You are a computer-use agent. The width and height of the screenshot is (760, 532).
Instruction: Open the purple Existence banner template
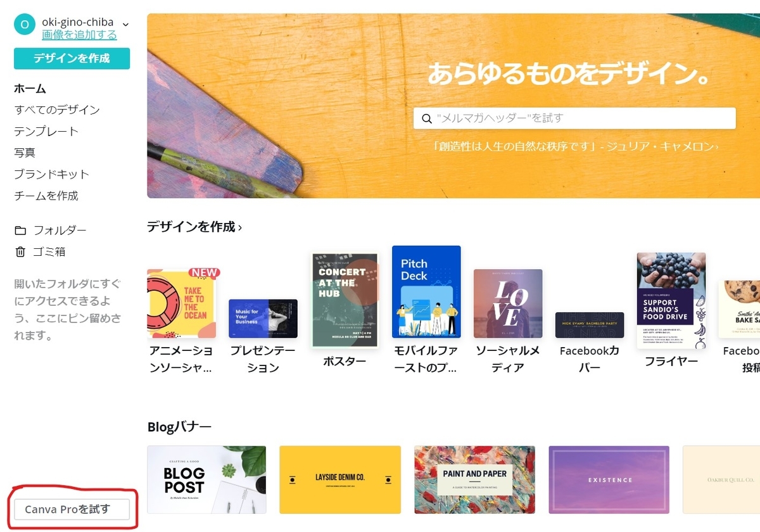pyautogui.click(x=609, y=479)
